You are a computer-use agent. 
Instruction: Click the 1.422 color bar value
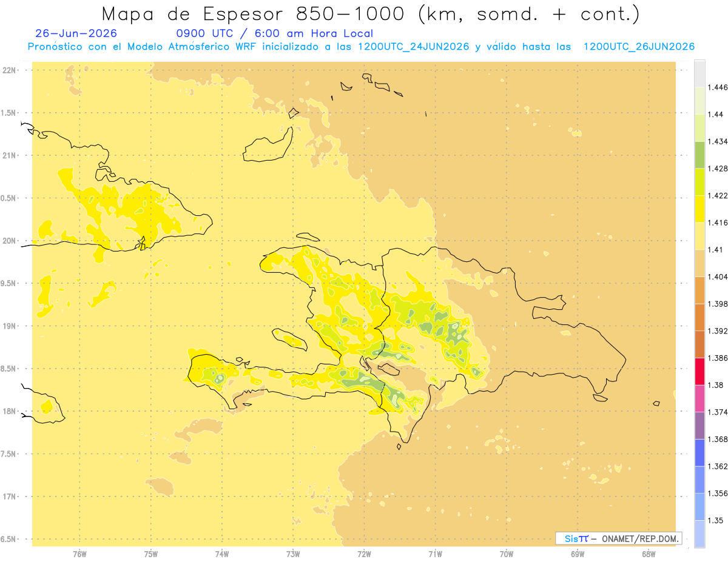click(x=719, y=196)
